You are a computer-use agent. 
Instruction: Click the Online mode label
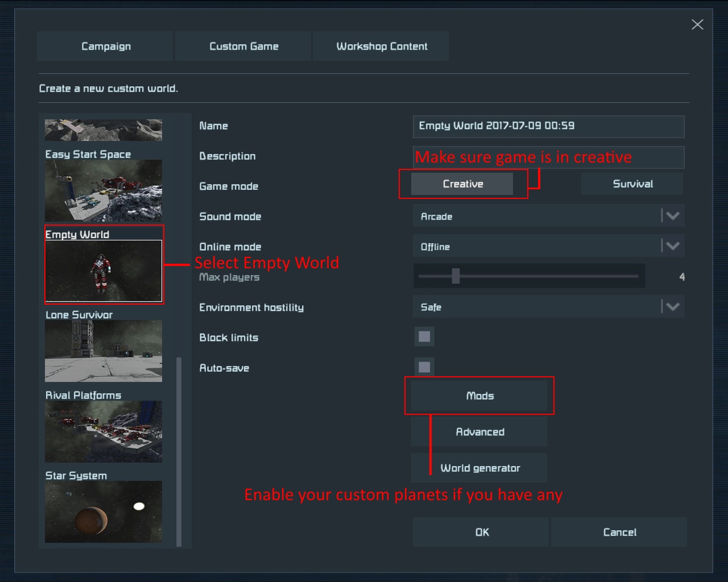[x=230, y=247]
